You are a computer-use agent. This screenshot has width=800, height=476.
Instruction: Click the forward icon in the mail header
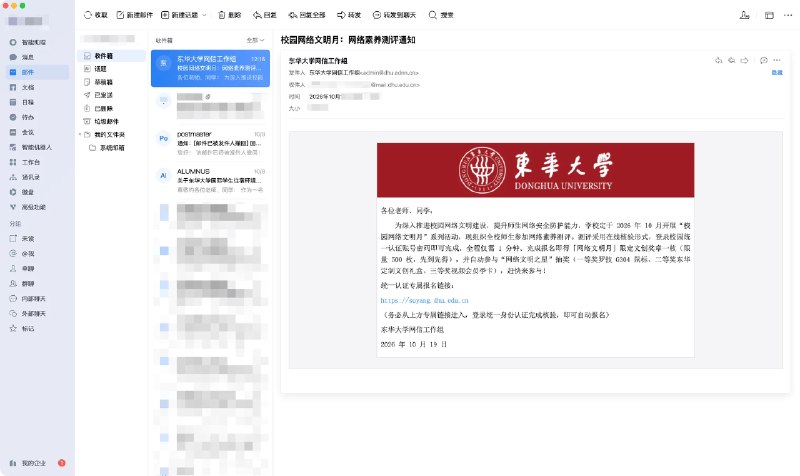coord(744,60)
